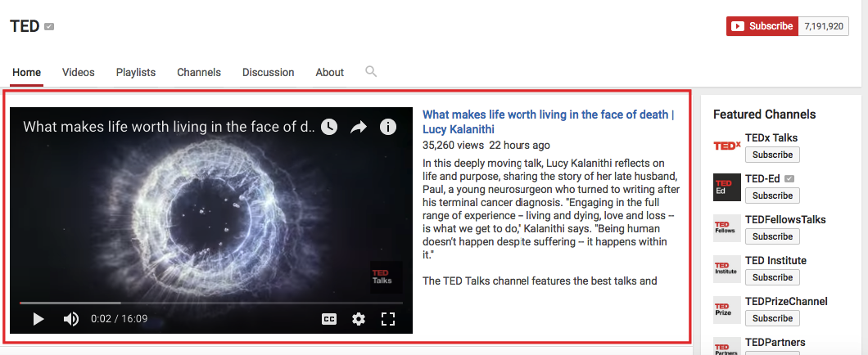Viewport: 868px width, 355px height.
Task: Open the TEDx Talks channel link
Action: (771, 137)
